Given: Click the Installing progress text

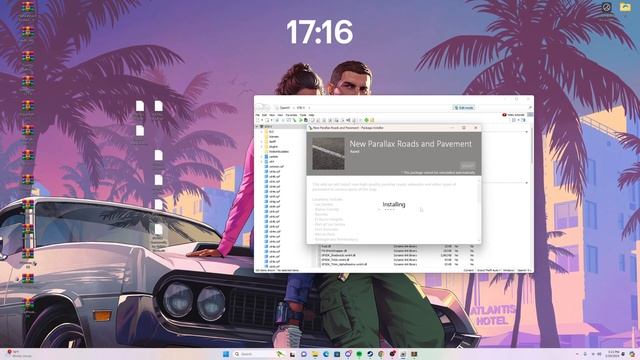Looking at the screenshot, I should pyautogui.click(x=393, y=204).
